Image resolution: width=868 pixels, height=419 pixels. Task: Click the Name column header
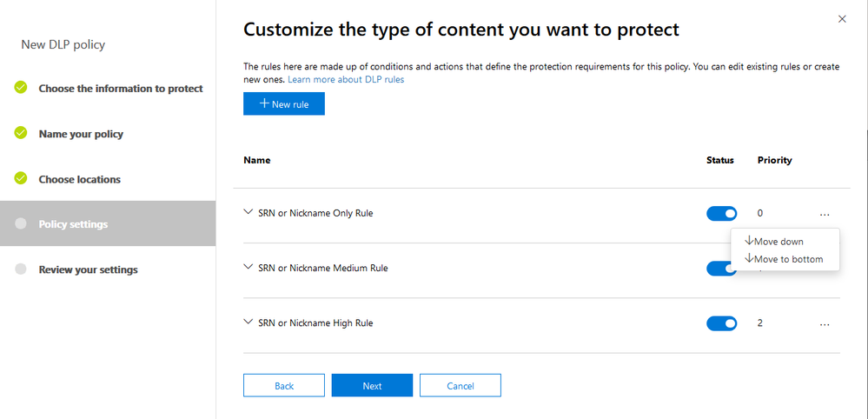[x=257, y=161]
